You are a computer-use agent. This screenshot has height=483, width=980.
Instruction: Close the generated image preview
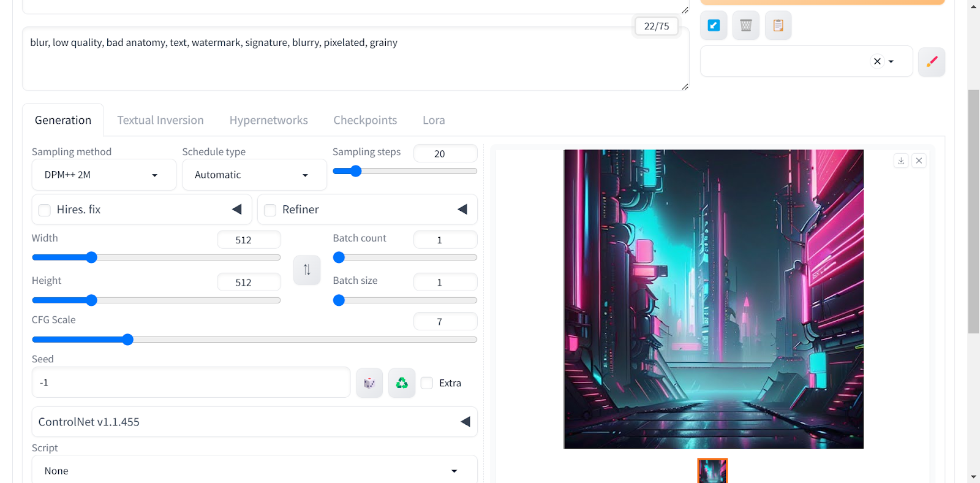click(x=919, y=161)
